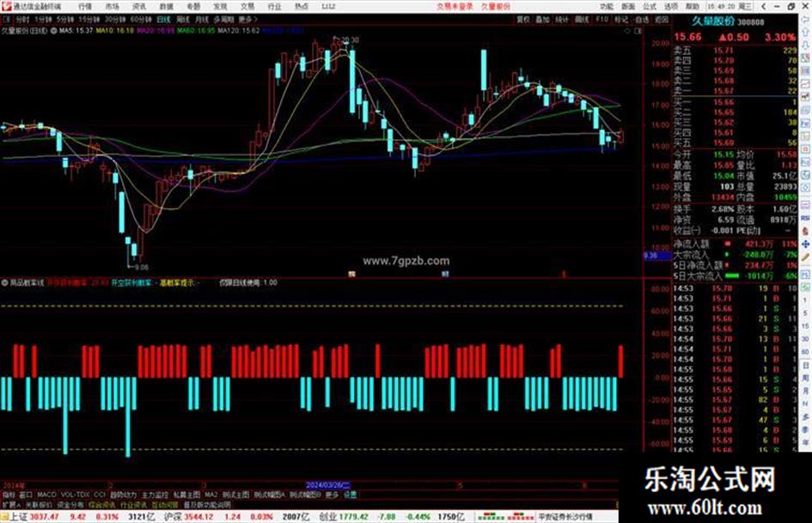Open the 资讯 menu
The height and width of the screenshot is (523, 812).
tap(139, 6)
